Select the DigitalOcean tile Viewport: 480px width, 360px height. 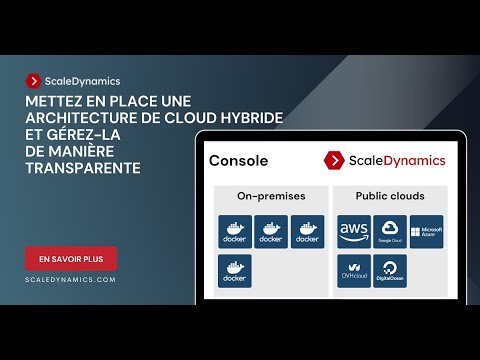point(390,271)
